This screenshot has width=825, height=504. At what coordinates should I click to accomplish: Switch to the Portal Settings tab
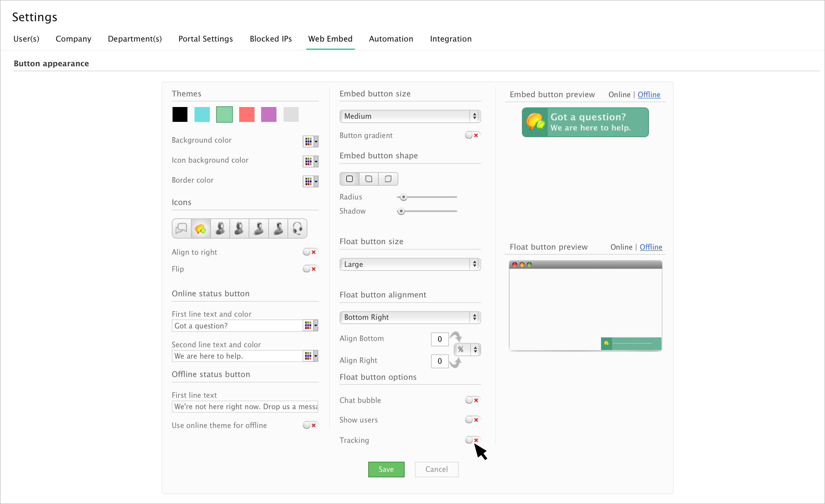205,39
